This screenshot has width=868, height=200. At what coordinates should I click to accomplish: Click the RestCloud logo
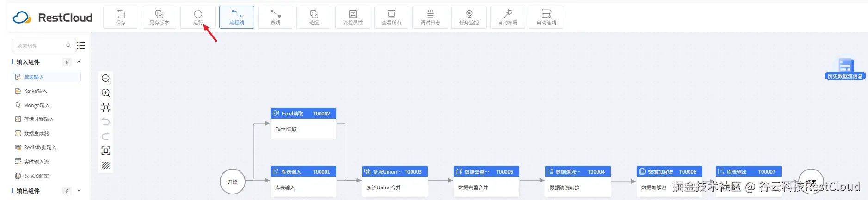tap(53, 18)
